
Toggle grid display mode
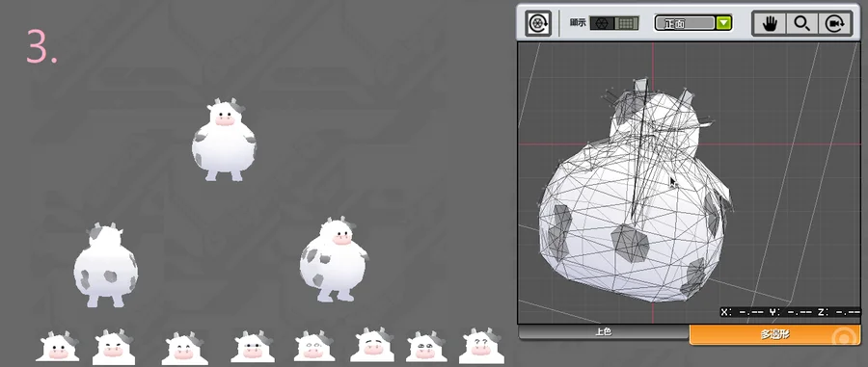coord(627,23)
